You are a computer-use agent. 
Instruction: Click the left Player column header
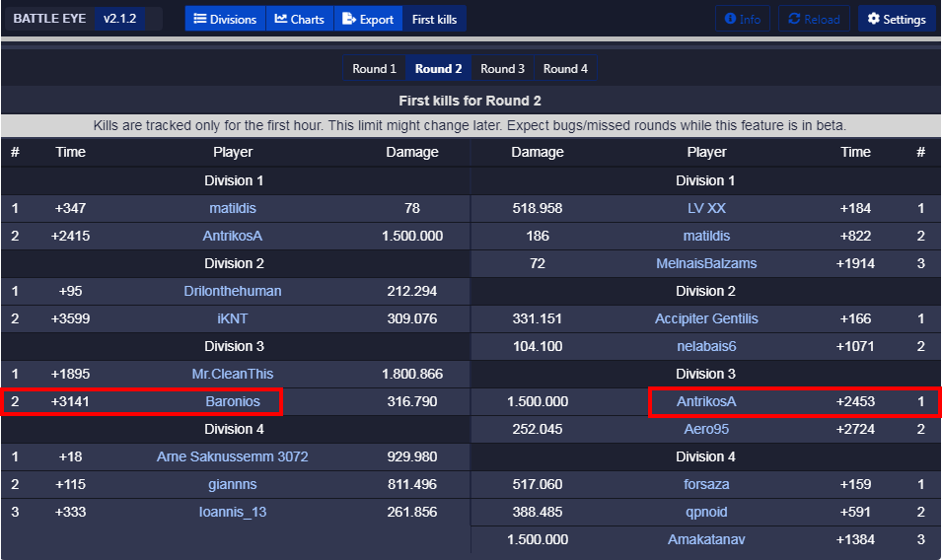point(233,153)
